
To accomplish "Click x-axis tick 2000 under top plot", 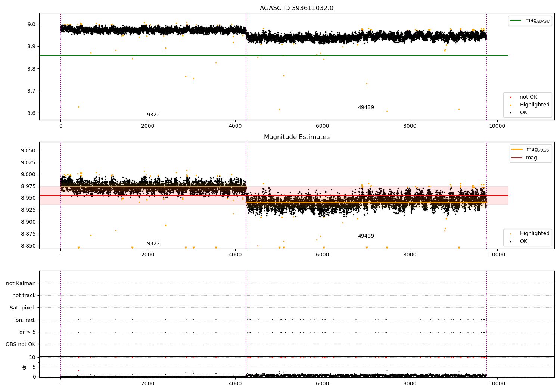I will [148, 126].
